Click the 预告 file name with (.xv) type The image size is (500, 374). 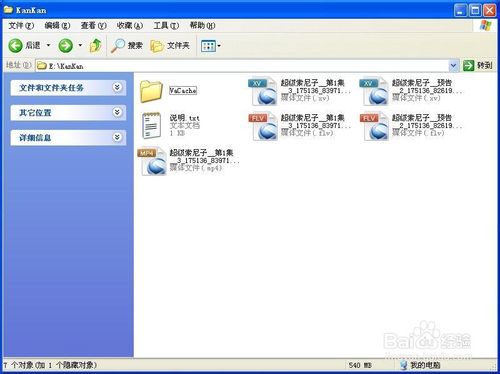tap(427, 87)
